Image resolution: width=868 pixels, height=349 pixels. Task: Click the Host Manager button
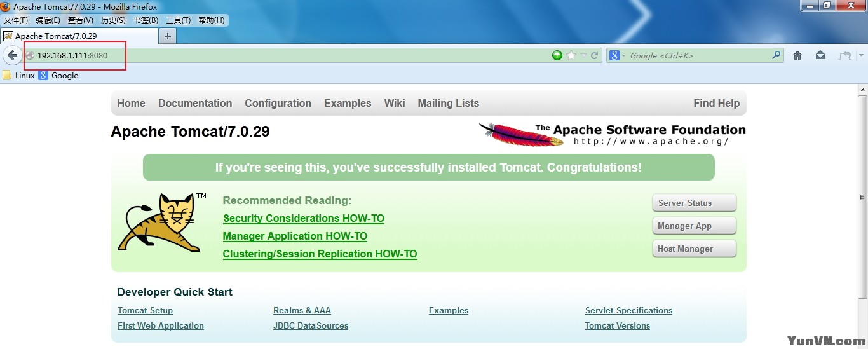point(694,249)
